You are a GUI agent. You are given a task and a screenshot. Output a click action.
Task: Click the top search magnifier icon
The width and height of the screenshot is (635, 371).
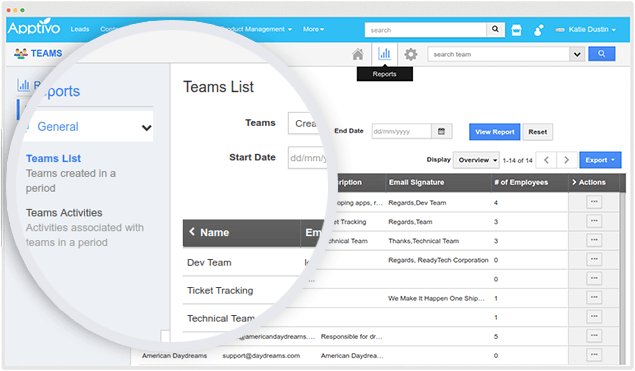(495, 29)
